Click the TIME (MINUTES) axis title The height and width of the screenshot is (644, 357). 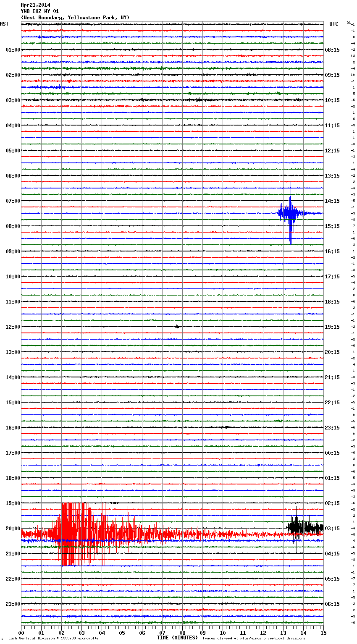point(177,638)
